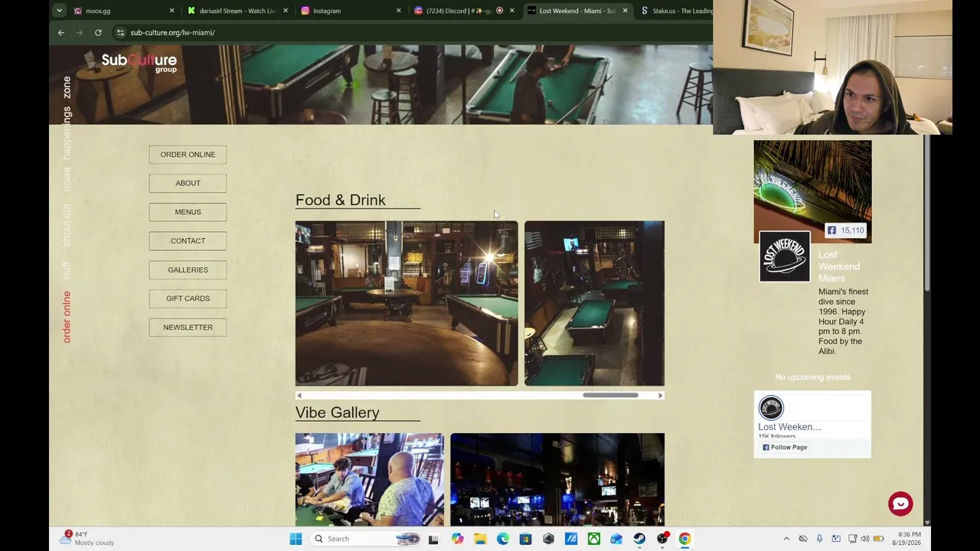Click the Follow Page button
The width and height of the screenshot is (980, 551).
point(785,448)
